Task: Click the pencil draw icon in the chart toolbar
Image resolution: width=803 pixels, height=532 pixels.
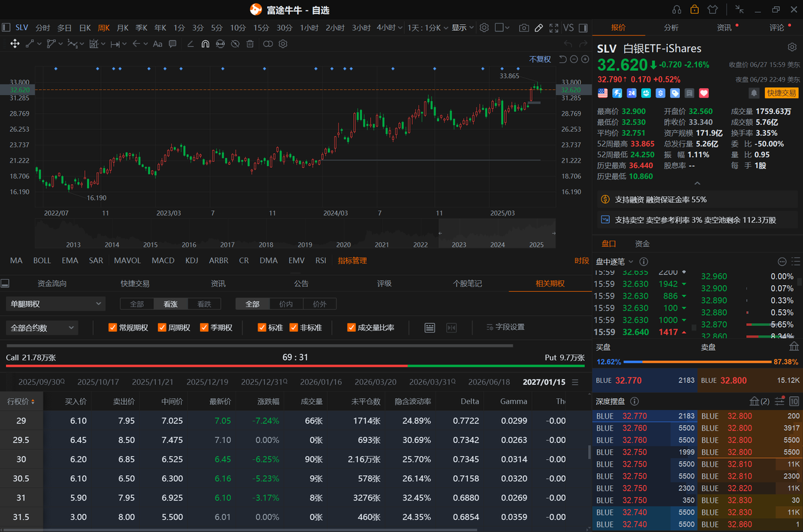Action: coord(539,27)
